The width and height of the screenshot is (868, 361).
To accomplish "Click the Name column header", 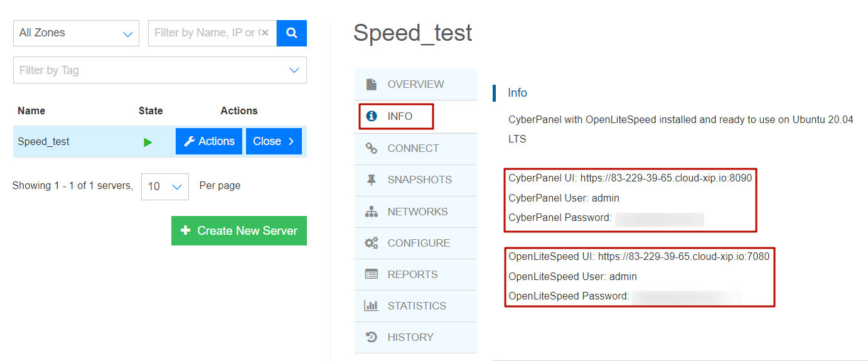I will click(x=31, y=110).
